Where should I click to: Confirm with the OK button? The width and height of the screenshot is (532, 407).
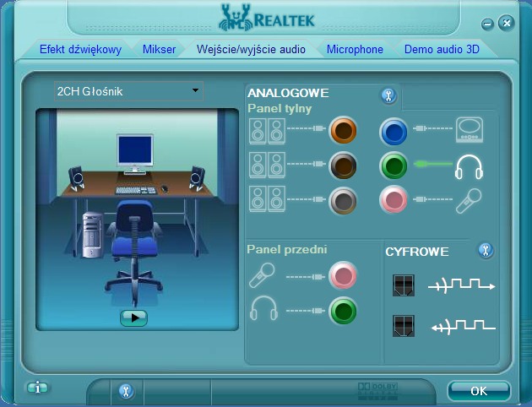pyautogui.click(x=479, y=391)
